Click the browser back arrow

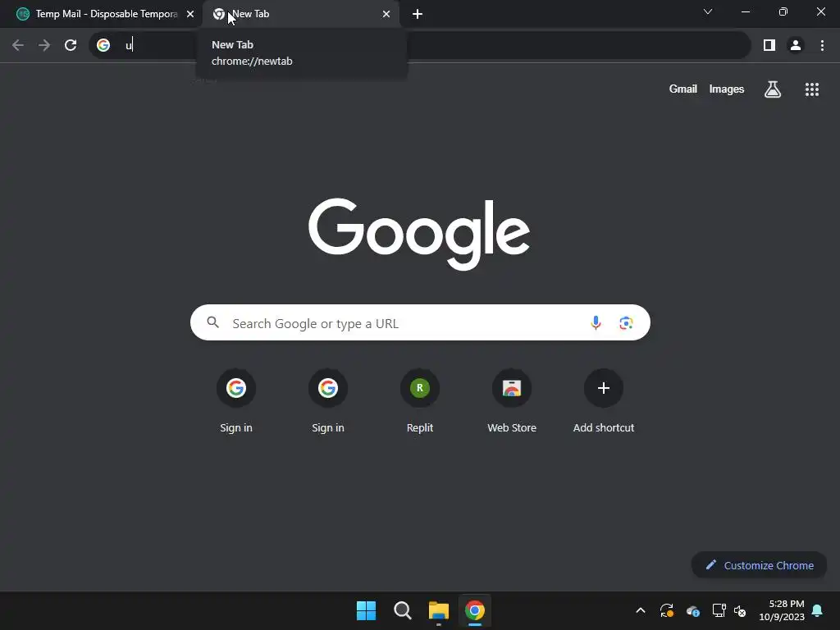(18, 46)
